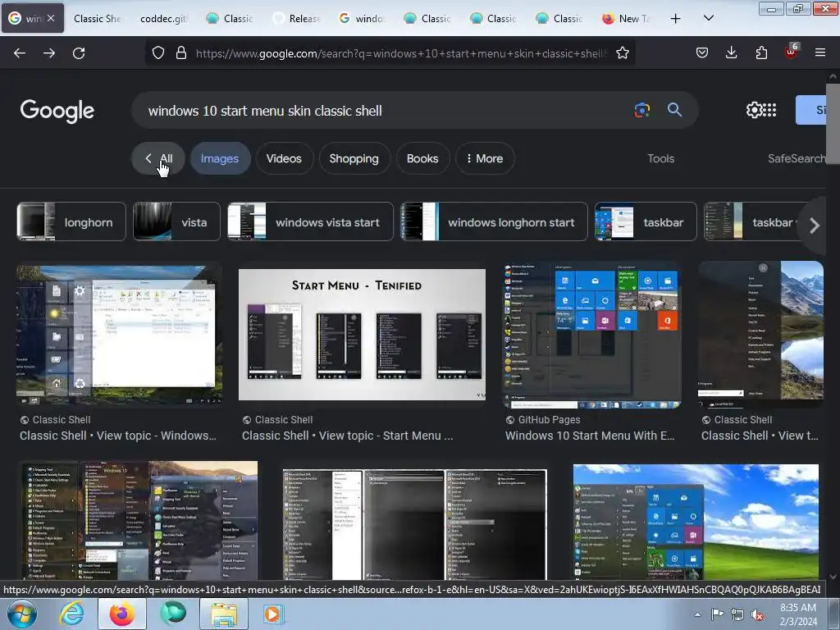Viewport: 840px width, 630px height.
Task: Refine search with windows longhorn start chip
Action: [x=494, y=221]
